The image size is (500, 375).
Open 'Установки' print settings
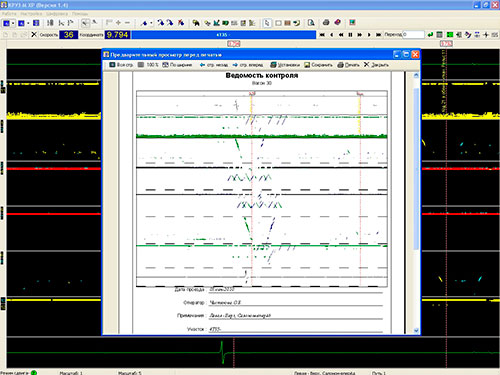[x=285, y=65]
